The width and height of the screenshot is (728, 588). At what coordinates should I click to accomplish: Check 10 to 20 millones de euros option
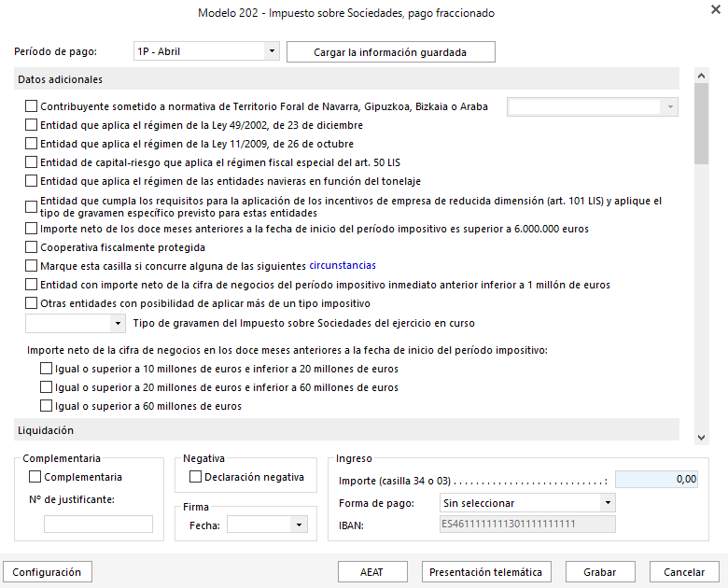[46, 369]
